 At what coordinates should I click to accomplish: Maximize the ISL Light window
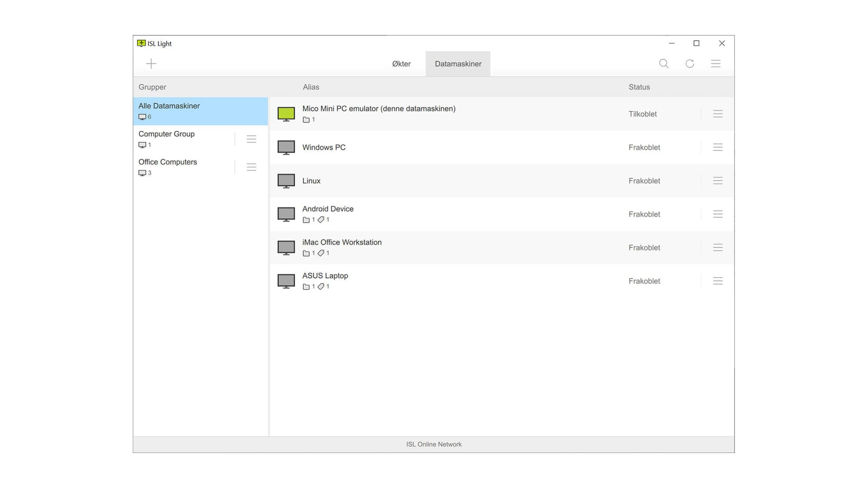point(696,43)
